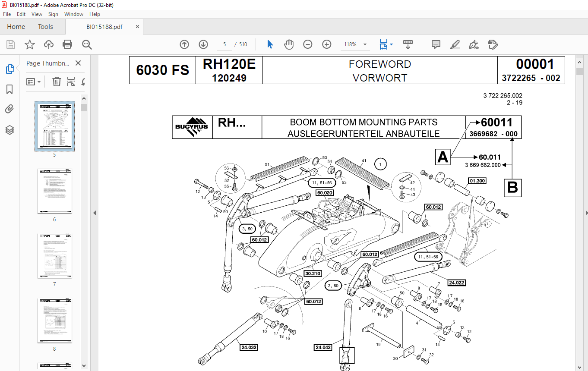This screenshot has height=371, width=588.
Task: Expand the right tools pane arrow
Action: pos(586,213)
